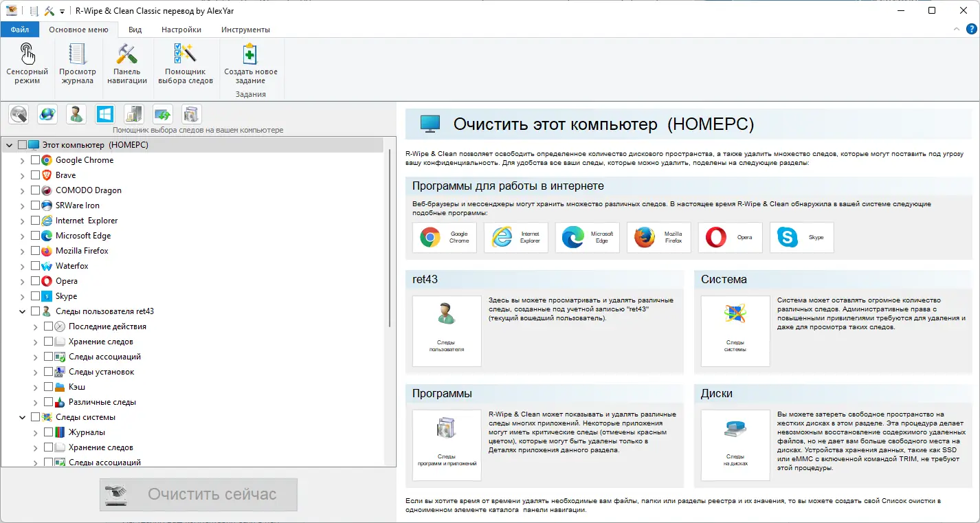
Task: Enable the Waterfox checkbox
Action: pyautogui.click(x=35, y=266)
